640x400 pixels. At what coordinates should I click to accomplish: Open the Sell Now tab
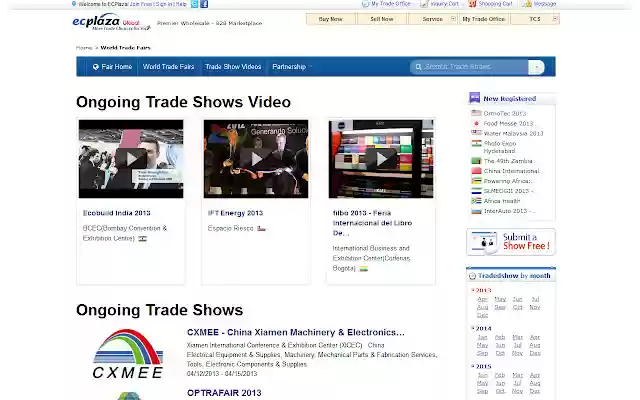coord(382,19)
